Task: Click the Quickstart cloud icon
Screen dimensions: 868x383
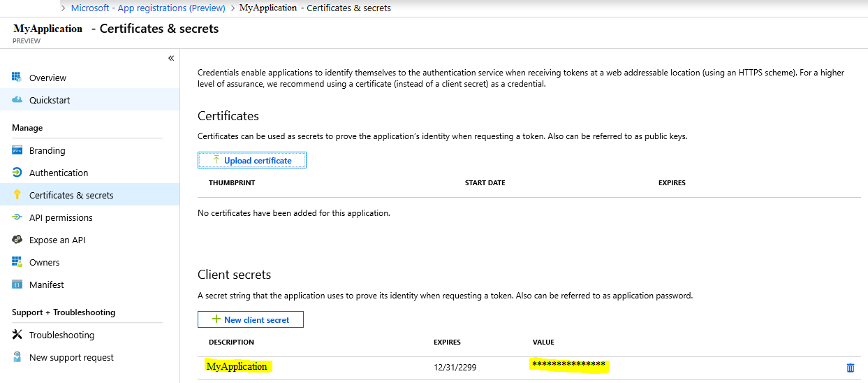Action: click(17, 100)
